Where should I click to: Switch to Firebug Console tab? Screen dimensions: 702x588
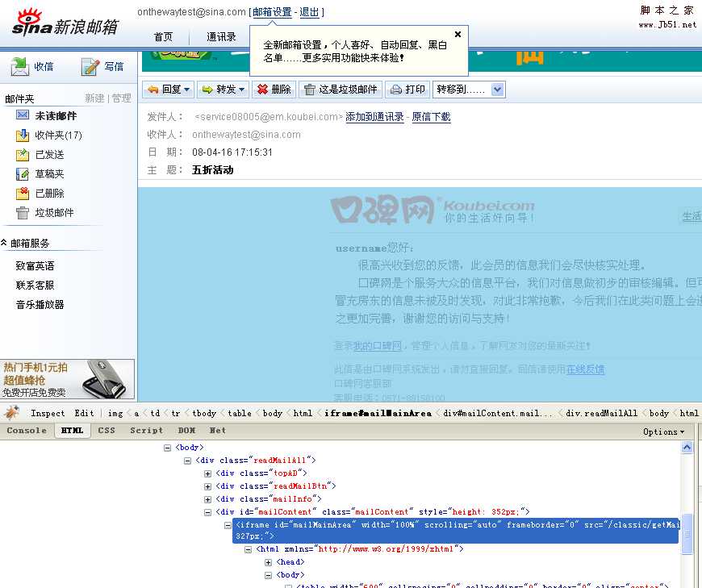coord(27,431)
